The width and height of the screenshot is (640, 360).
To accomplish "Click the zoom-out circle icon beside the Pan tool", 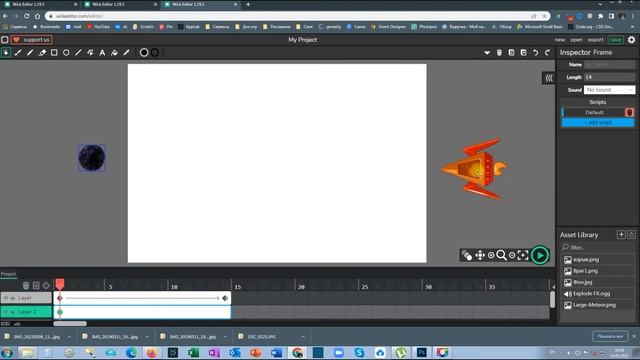I will pos(491,256).
